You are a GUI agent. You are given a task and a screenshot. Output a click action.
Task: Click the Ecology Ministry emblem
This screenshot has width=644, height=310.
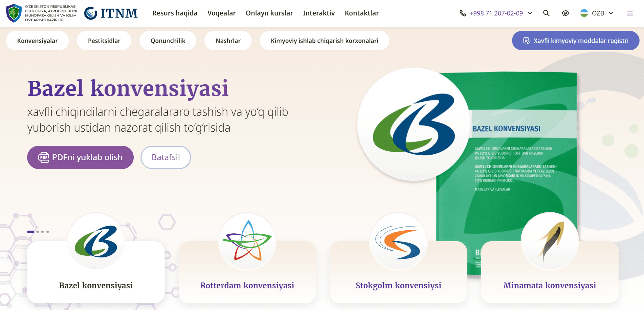pos(14,13)
